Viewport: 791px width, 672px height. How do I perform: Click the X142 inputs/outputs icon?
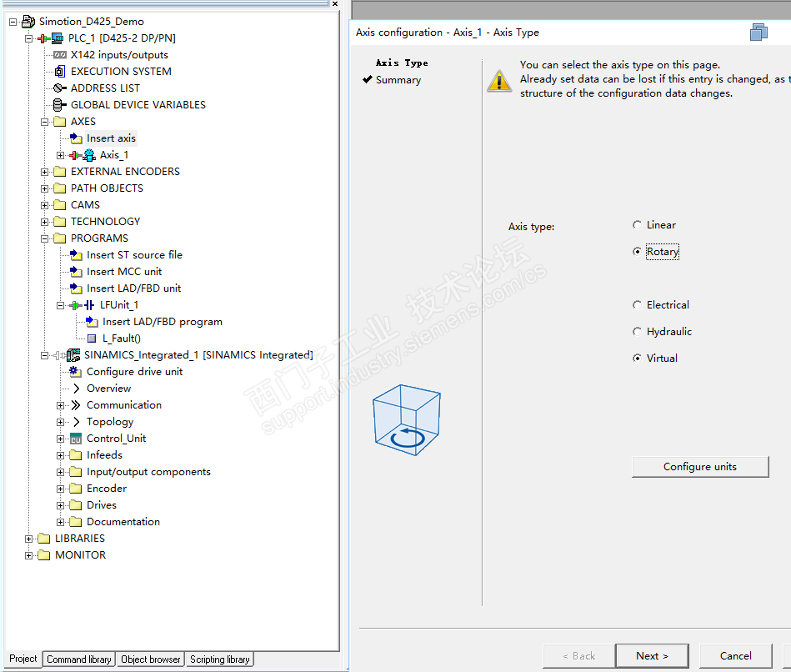(x=60, y=55)
